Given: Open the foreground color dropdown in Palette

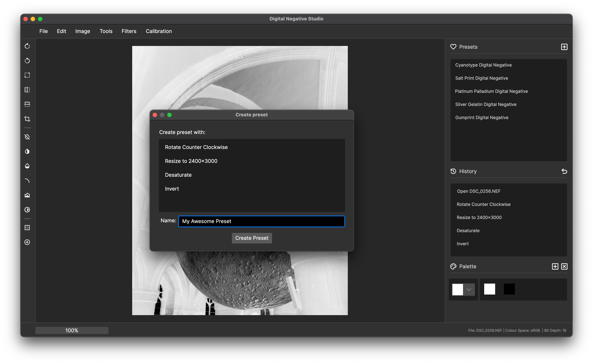Looking at the screenshot, I should (x=469, y=289).
